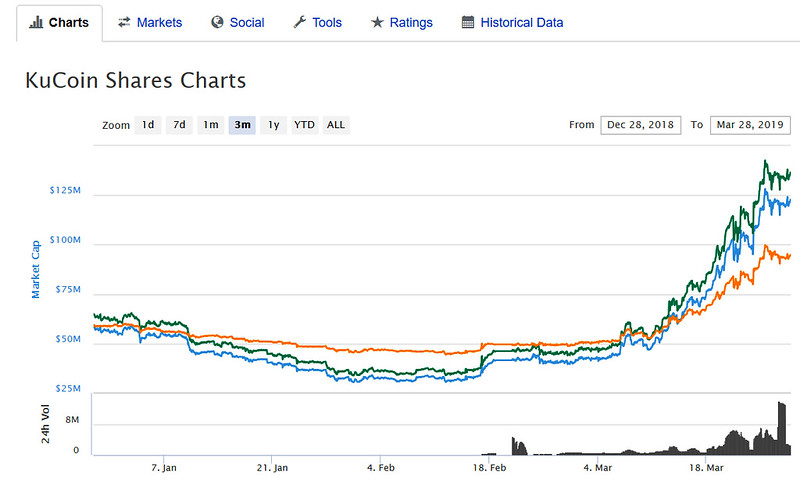The width and height of the screenshot is (800, 490).
Task: Click the exchange arrows icon beside Markets
Action: (x=124, y=22)
